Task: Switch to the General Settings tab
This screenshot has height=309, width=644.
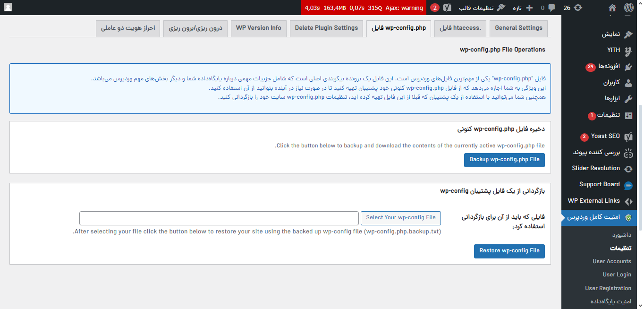Action: (518, 28)
